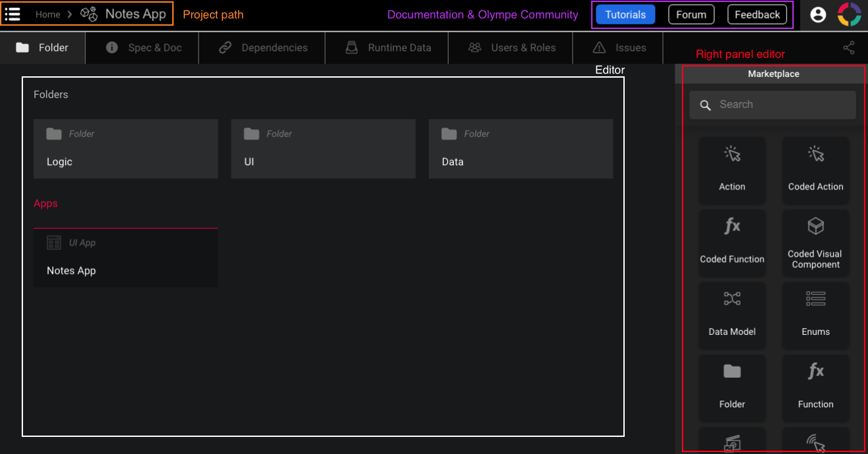Click the Olympe colorful logo icon
The width and height of the screenshot is (868, 454).
click(x=849, y=14)
